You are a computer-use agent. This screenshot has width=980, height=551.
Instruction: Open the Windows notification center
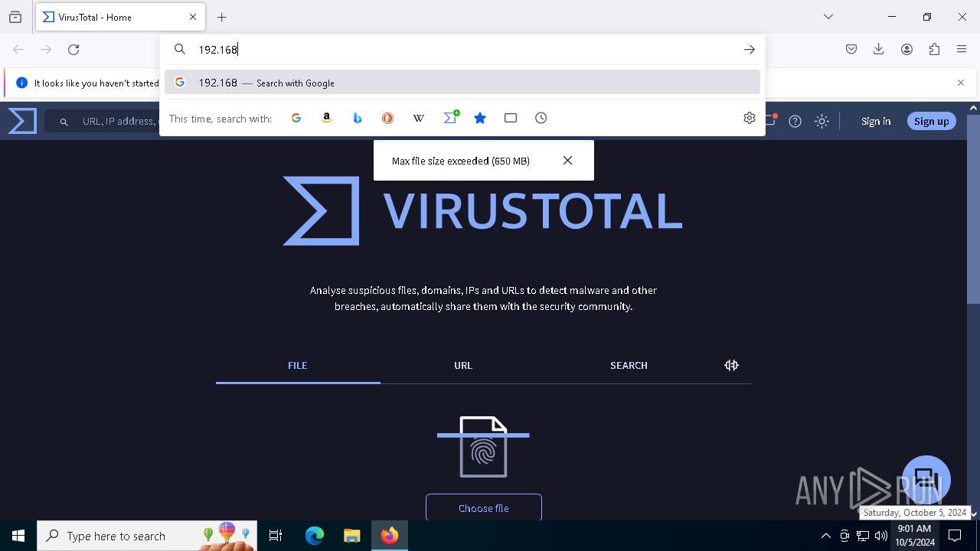pyautogui.click(x=955, y=536)
